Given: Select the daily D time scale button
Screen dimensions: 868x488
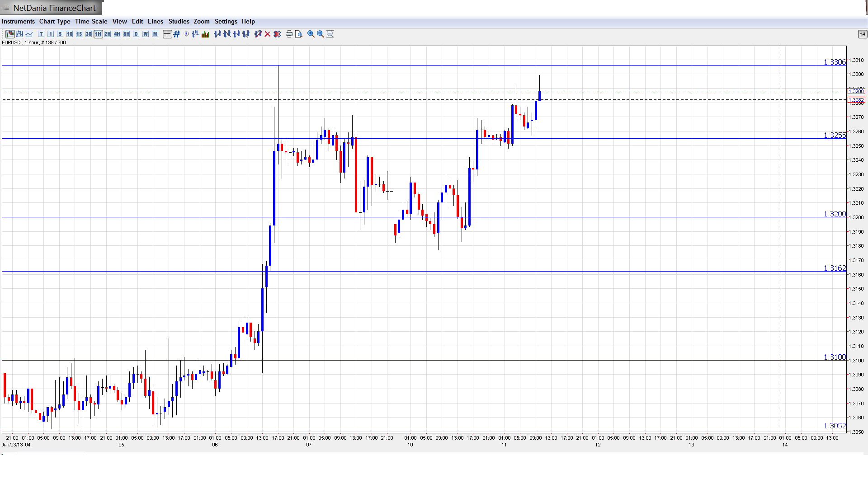Looking at the screenshot, I should click(x=136, y=34).
